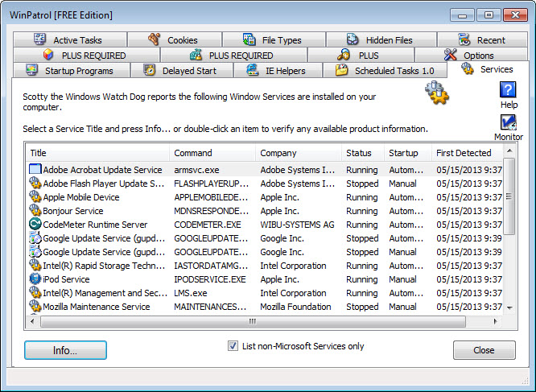
Task: Click the Active Tasks tab icon
Action: pyautogui.click(x=40, y=39)
